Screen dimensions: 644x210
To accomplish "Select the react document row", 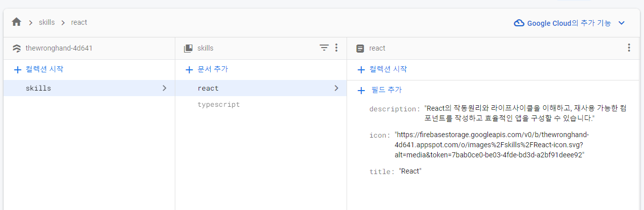I will pos(261,88).
